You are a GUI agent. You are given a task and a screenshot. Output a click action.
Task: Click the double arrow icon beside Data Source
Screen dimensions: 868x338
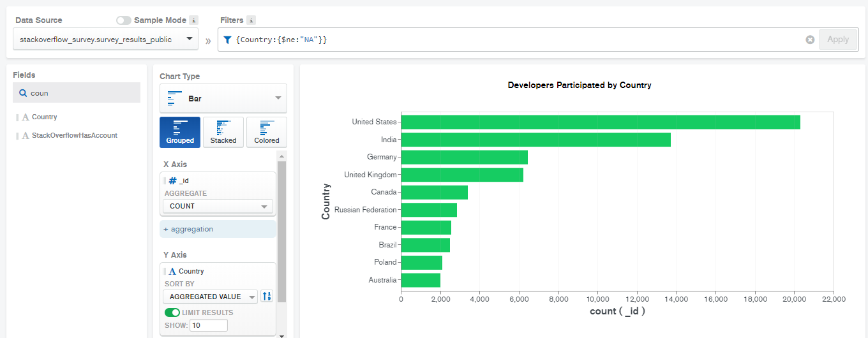(208, 41)
